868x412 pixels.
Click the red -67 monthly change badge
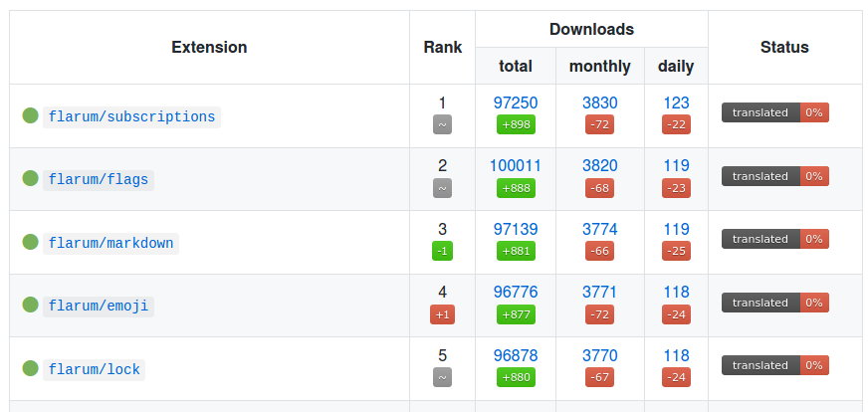599,377
